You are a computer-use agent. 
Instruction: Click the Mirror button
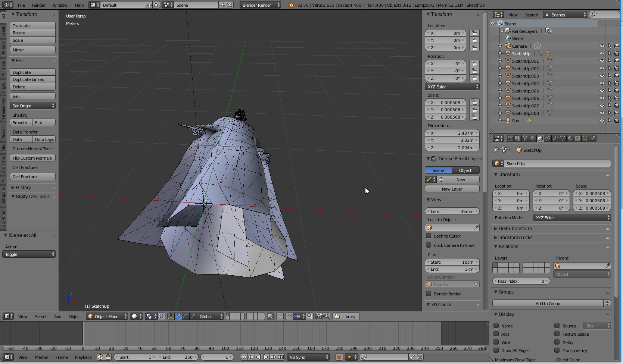point(33,50)
